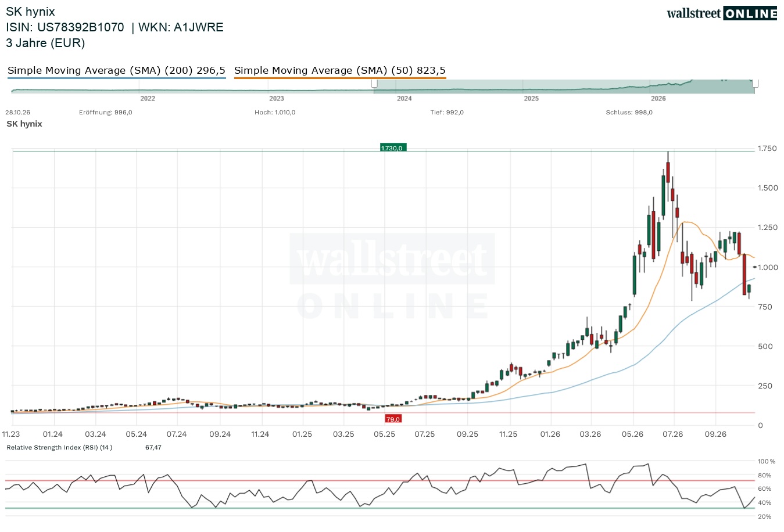This screenshot has height=532, width=784.
Task: Click the 07.26 date axis label
Action: 673,434
